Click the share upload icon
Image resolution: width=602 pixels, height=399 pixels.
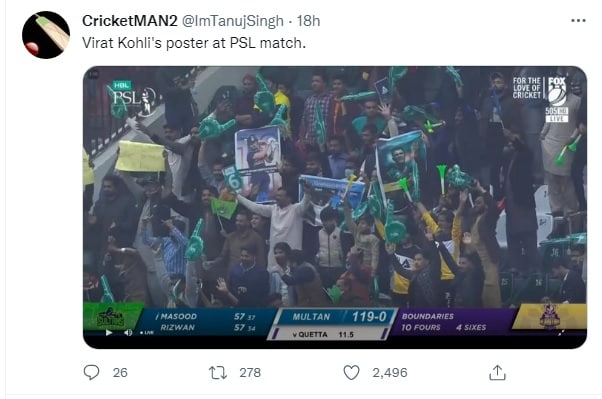(497, 373)
